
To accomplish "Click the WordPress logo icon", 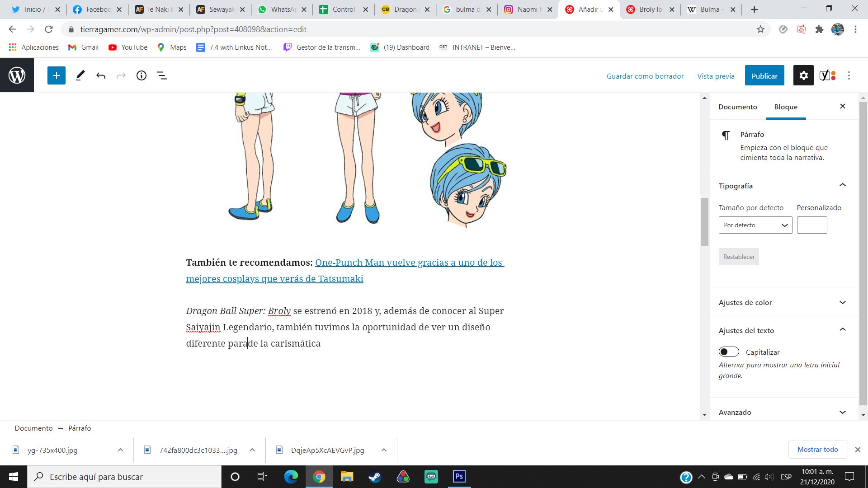I will pos(17,75).
